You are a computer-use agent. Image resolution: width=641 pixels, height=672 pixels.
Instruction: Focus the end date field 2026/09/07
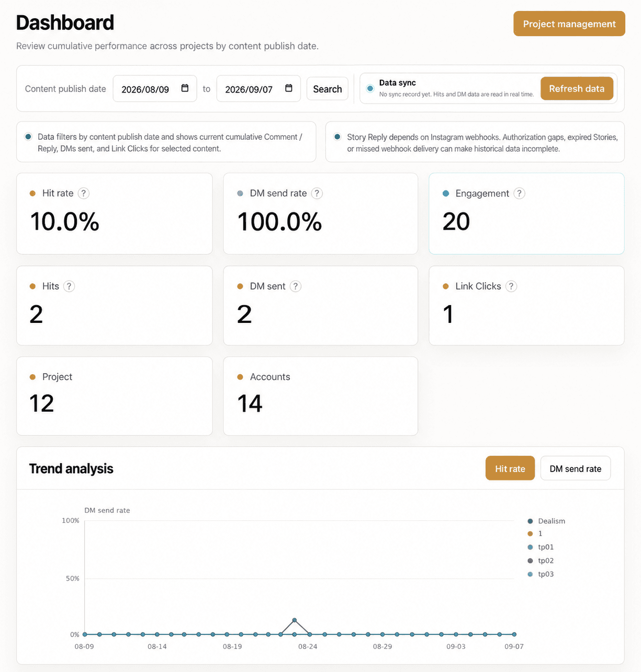258,88
